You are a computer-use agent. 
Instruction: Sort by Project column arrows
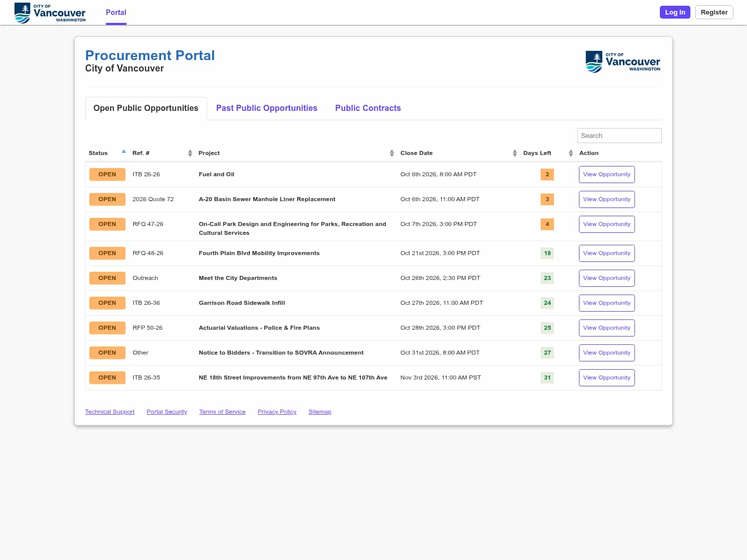392,153
